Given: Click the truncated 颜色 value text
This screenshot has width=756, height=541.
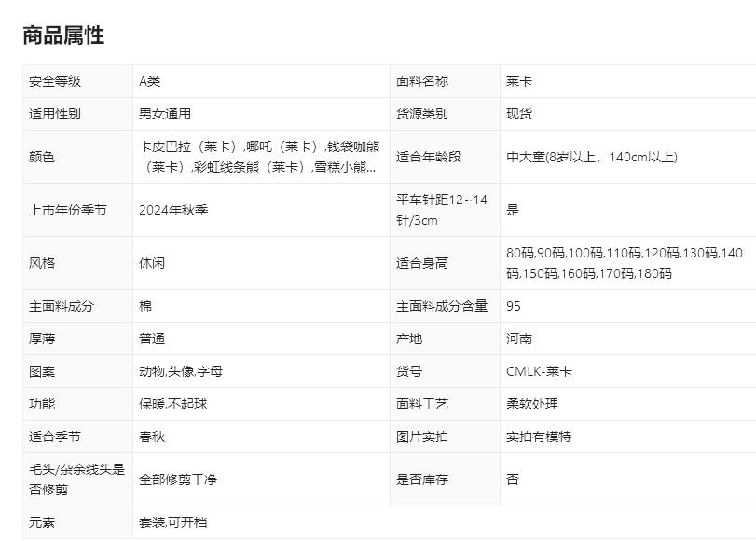Looking at the screenshot, I should (258, 157).
